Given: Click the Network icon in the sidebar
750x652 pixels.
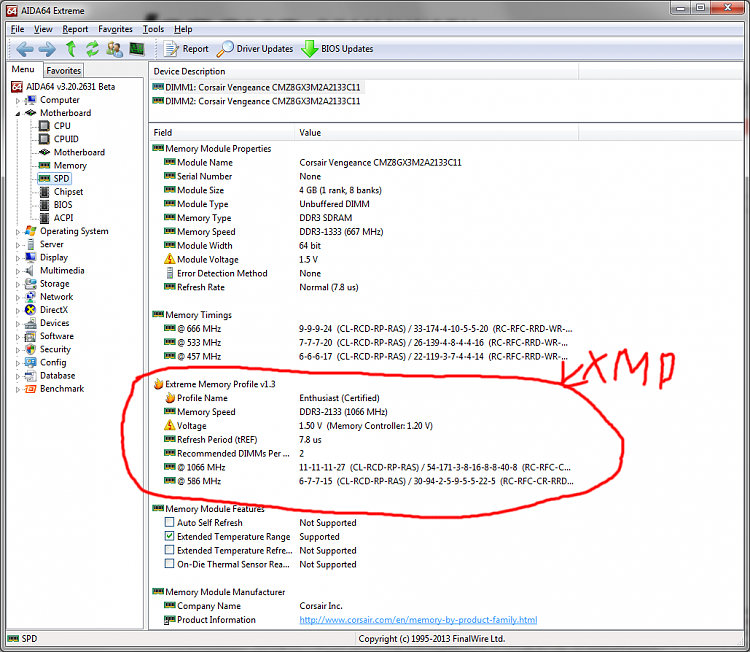Looking at the screenshot, I should 31,297.
